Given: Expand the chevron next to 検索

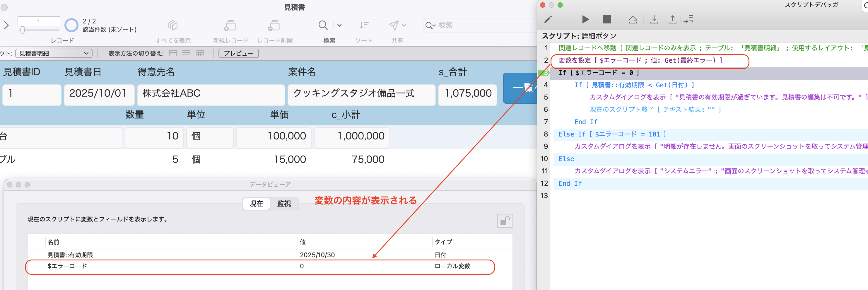Looking at the screenshot, I should 339,25.
